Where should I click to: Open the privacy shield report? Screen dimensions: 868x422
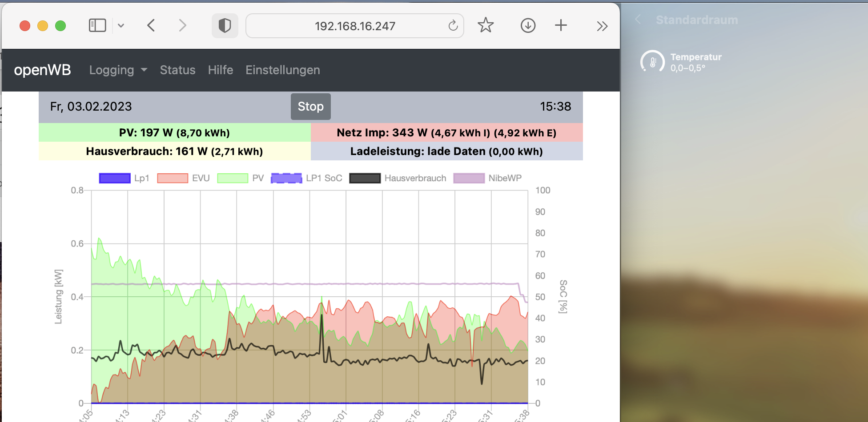pos(225,26)
